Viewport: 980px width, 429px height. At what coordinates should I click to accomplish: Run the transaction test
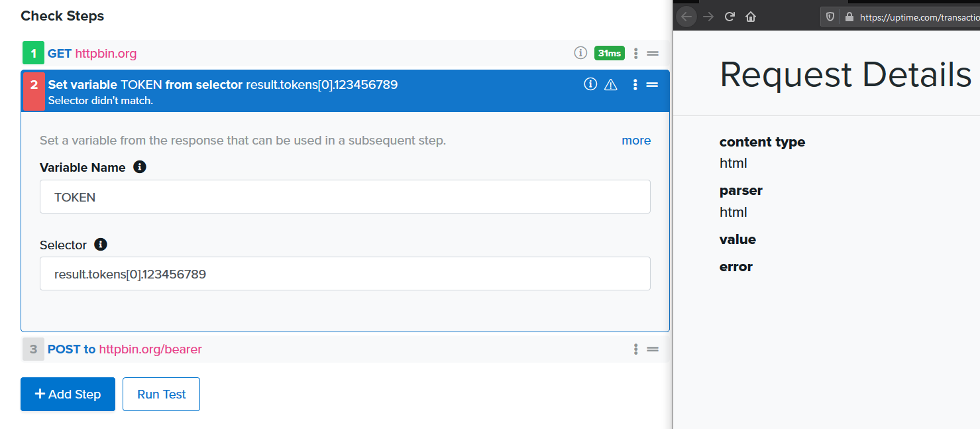point(161,394)
